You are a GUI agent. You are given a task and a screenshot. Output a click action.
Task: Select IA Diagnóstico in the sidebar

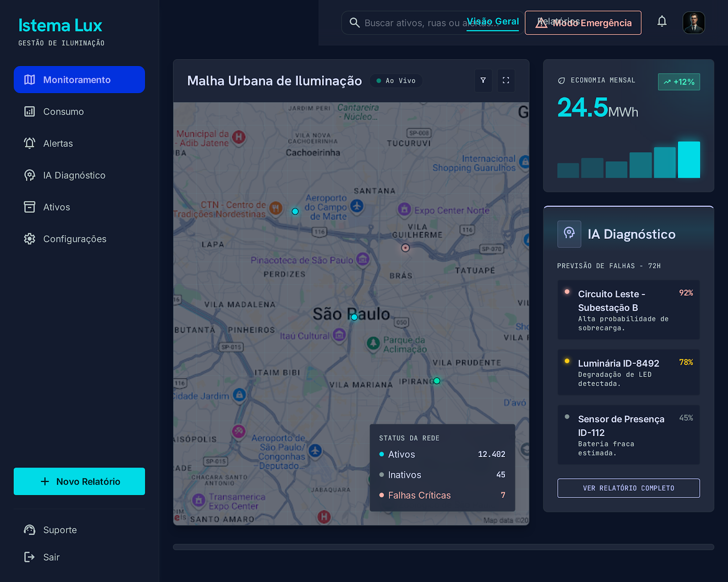[79, 175]
